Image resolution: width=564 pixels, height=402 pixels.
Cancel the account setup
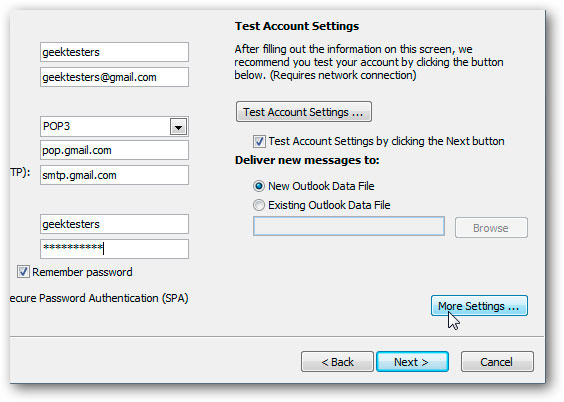pyautogui.click(x=497, y=361)
